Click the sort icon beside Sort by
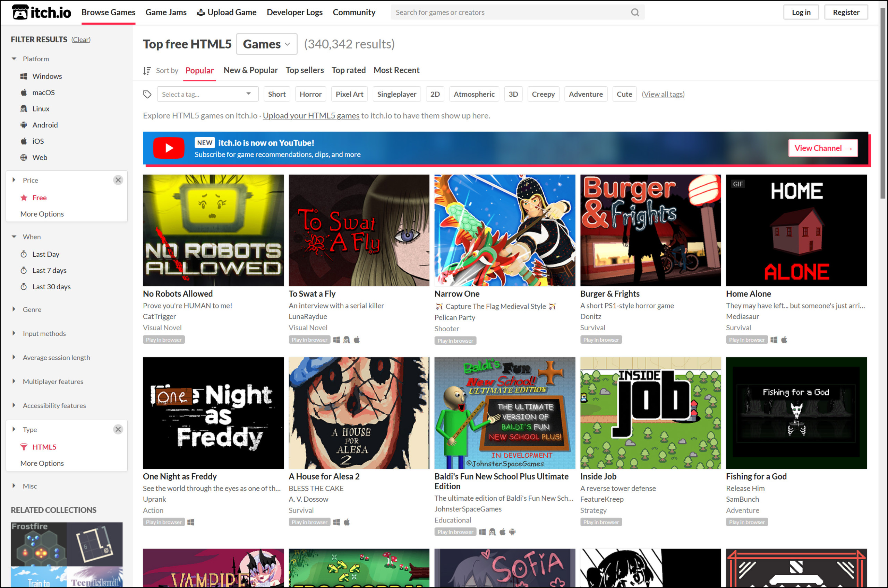Screen dimensions: 888x588 tap(147, 70)
